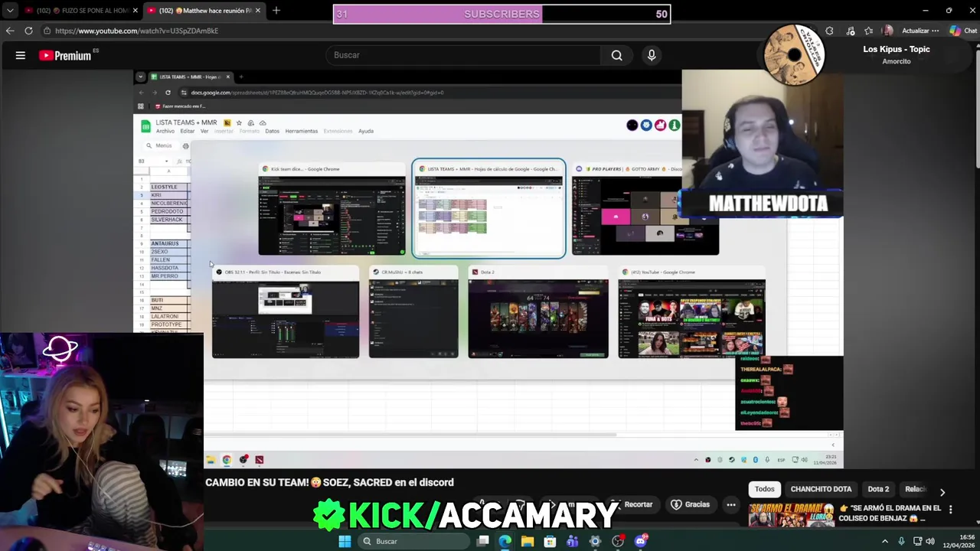Open Microsoft Edge from the taskbar
980x551 pixels.
[x=505, y=541]
